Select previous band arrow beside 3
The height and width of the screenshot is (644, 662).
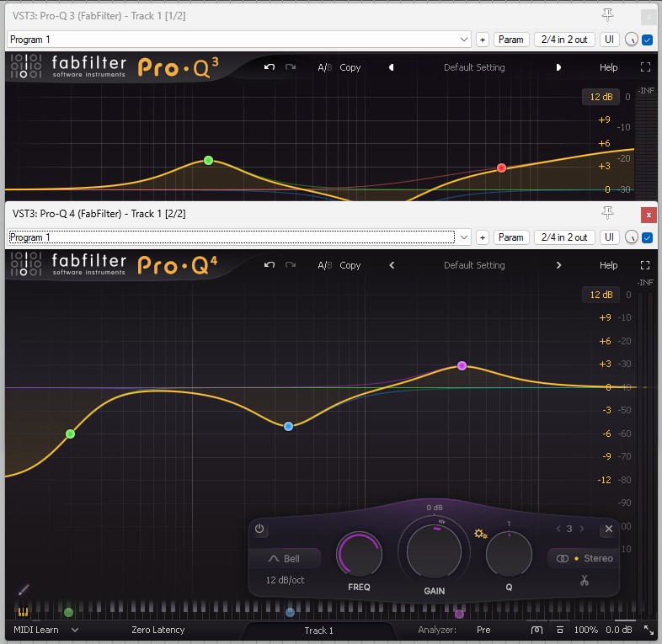tap(558, 529)
